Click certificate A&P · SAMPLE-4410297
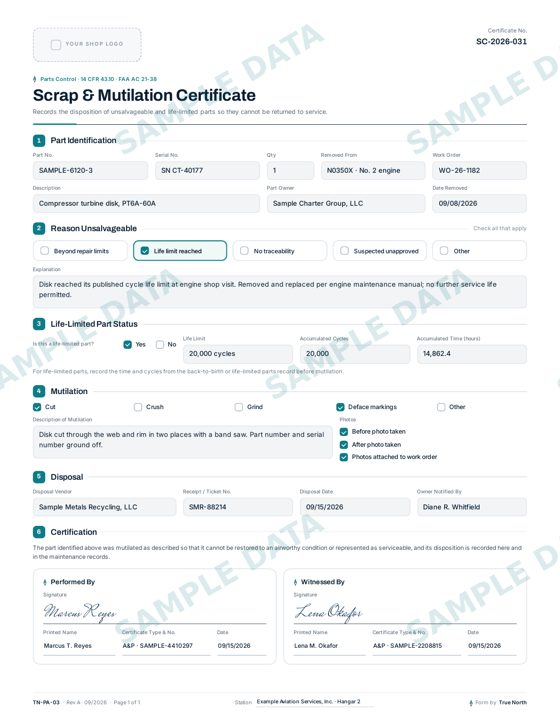This screenshot has width=560, height=725. (158, 646)
